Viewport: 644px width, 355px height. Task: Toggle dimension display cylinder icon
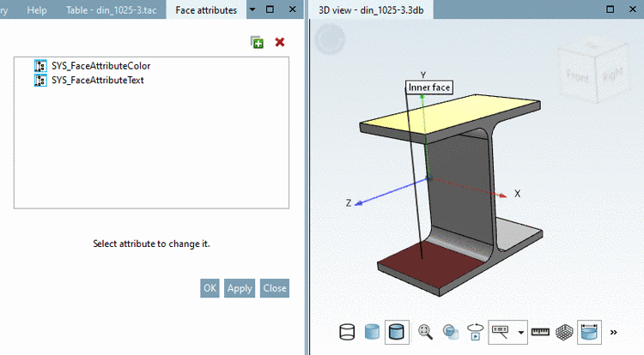[x=589, y=332]
